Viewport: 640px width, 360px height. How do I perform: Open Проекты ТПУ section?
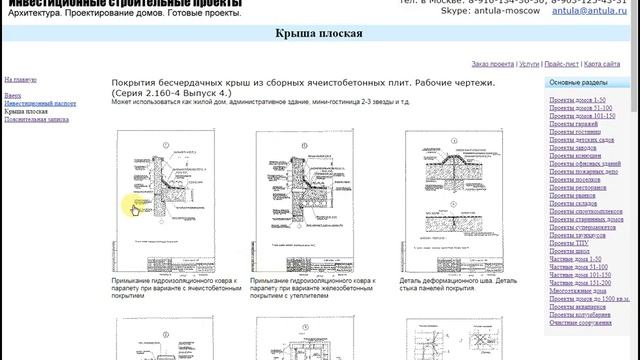pyautogui.click(x=569, y=243)
